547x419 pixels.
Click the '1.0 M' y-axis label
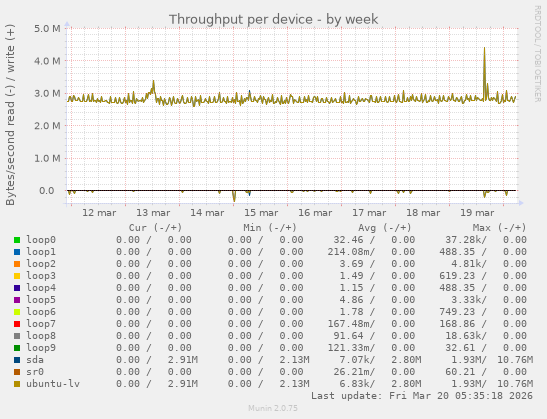point(47,158)
